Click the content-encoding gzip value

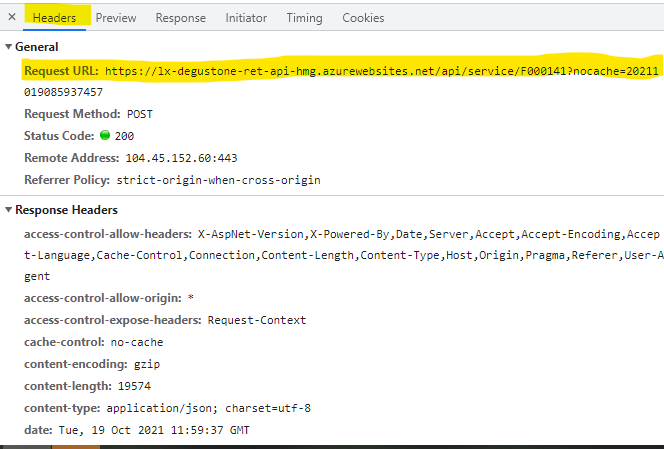(147, 364)
